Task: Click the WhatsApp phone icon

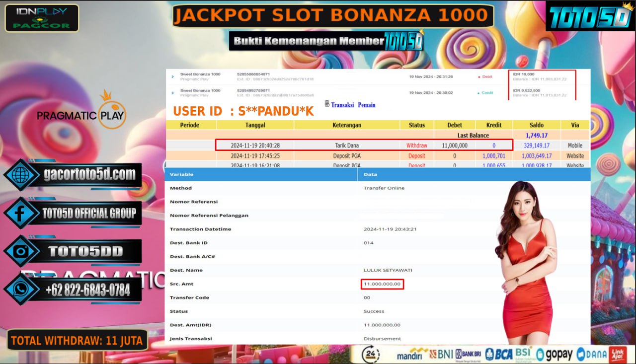Action: click(x=21, y=290)
